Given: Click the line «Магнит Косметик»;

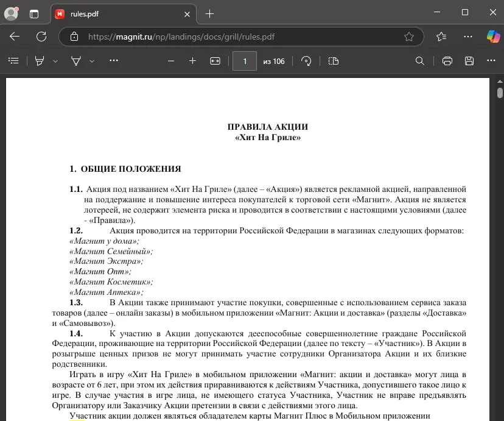Looking at the screenshot, I should (111, 281).
